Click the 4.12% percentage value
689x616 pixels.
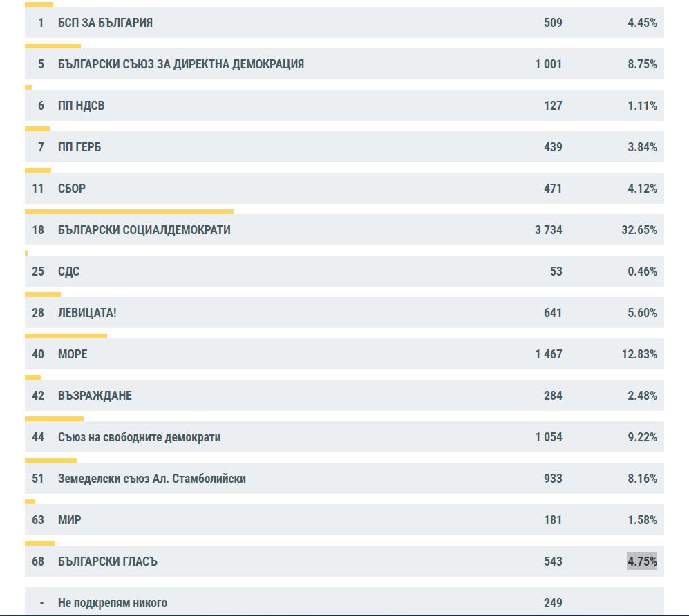click(x=642, y=189)
